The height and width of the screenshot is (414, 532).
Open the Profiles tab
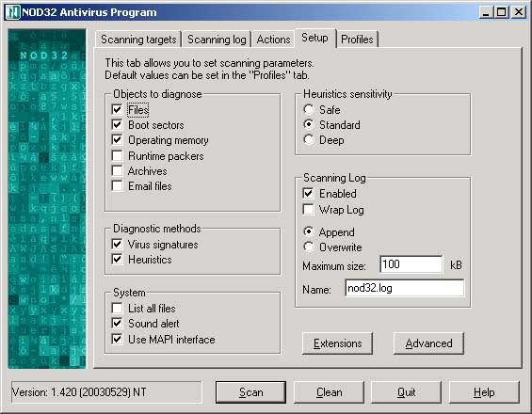click(x=357, y=40)
